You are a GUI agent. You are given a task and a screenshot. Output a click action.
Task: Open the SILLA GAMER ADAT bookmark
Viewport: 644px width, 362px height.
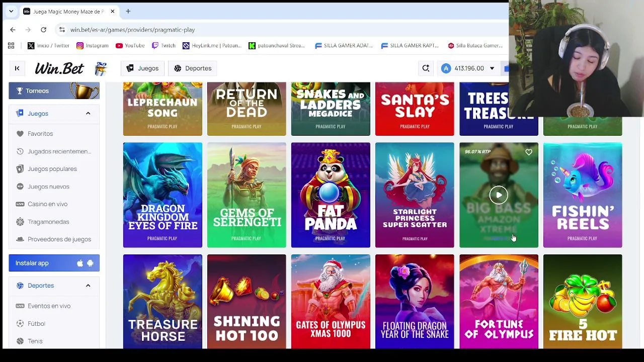point(344,46)
